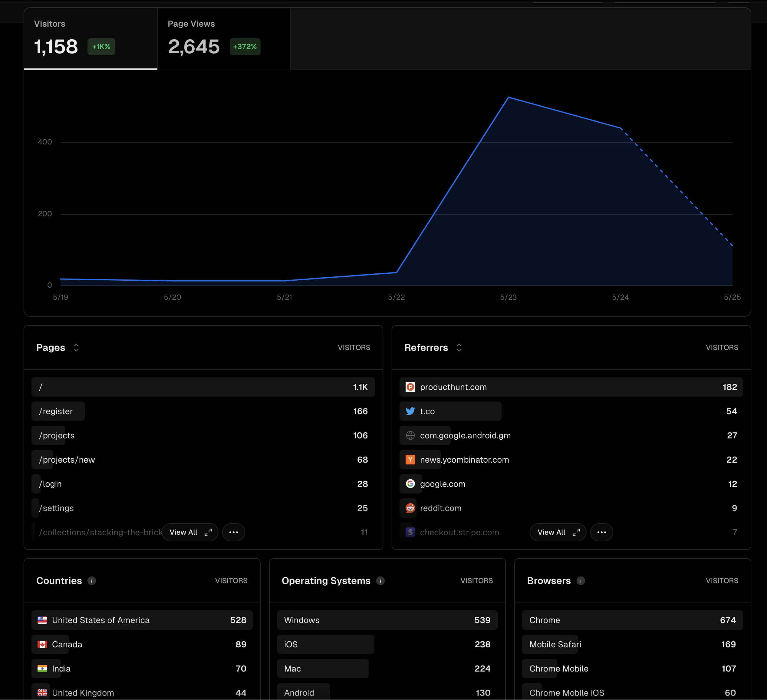Select United Kingdom country row
767x700 pixels.
pos(142,692)
